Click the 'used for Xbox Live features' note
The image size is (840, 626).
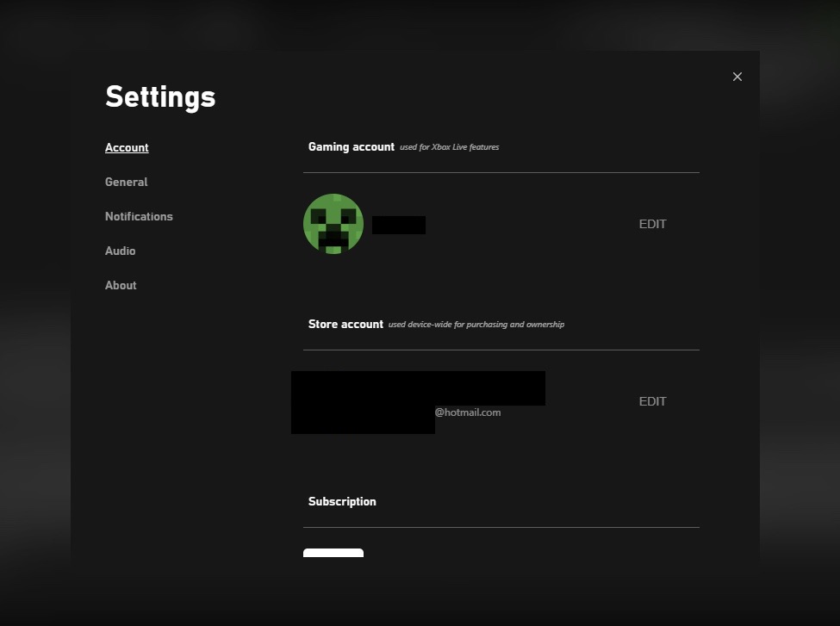tap(449, 146)
